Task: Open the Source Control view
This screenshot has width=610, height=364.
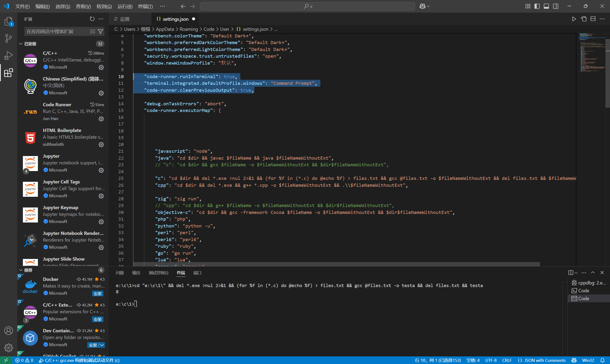Action: click(8, 38)
